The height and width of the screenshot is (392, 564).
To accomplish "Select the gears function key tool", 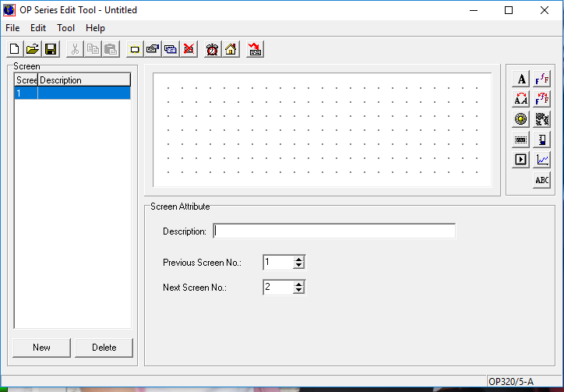I will (542, 119).
